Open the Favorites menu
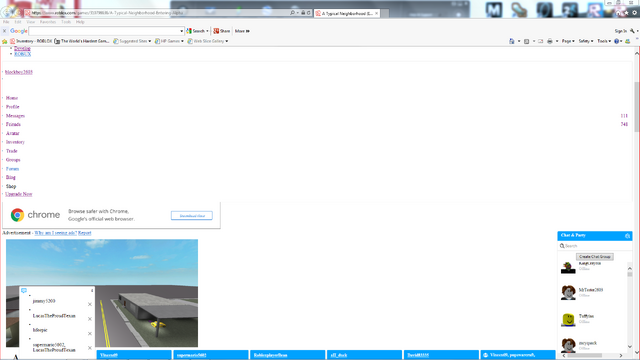The width and height of the screenshot is (640, 360). click(x=48, y=22)
